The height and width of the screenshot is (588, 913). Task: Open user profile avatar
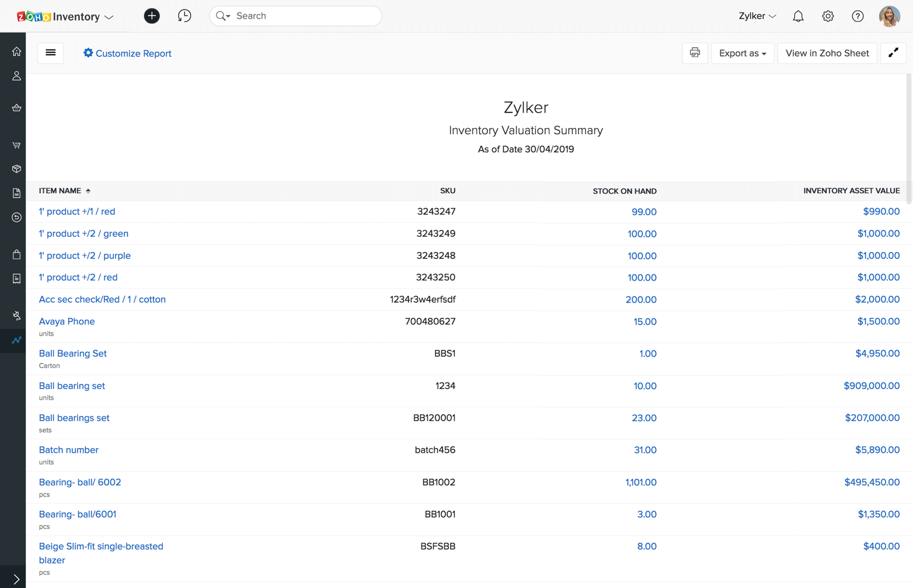889,16
